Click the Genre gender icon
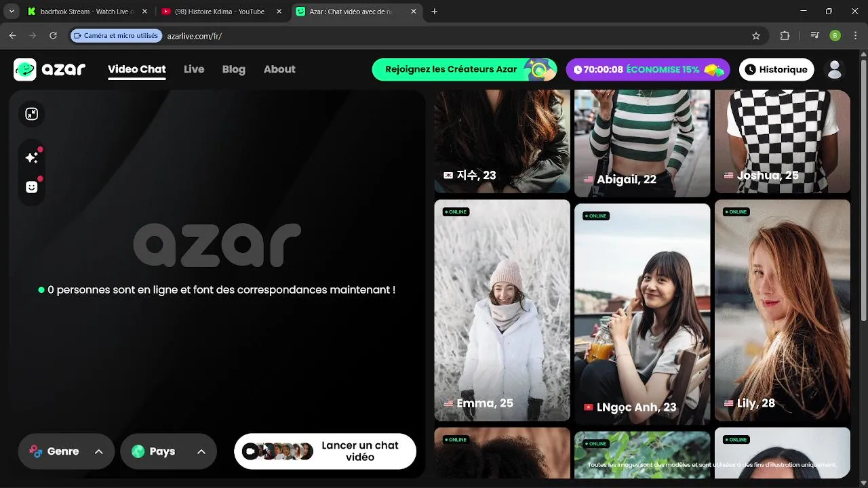The image size is (868, 488). (35, 451)
